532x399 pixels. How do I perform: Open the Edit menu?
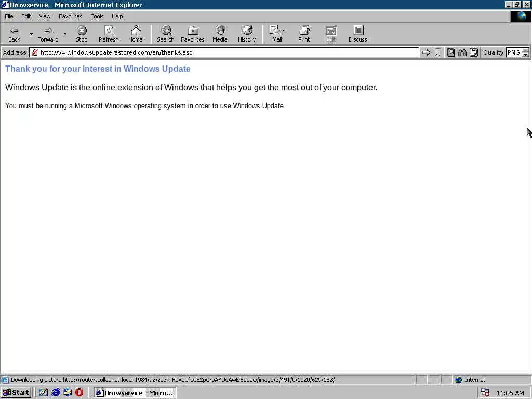[26, 16]
